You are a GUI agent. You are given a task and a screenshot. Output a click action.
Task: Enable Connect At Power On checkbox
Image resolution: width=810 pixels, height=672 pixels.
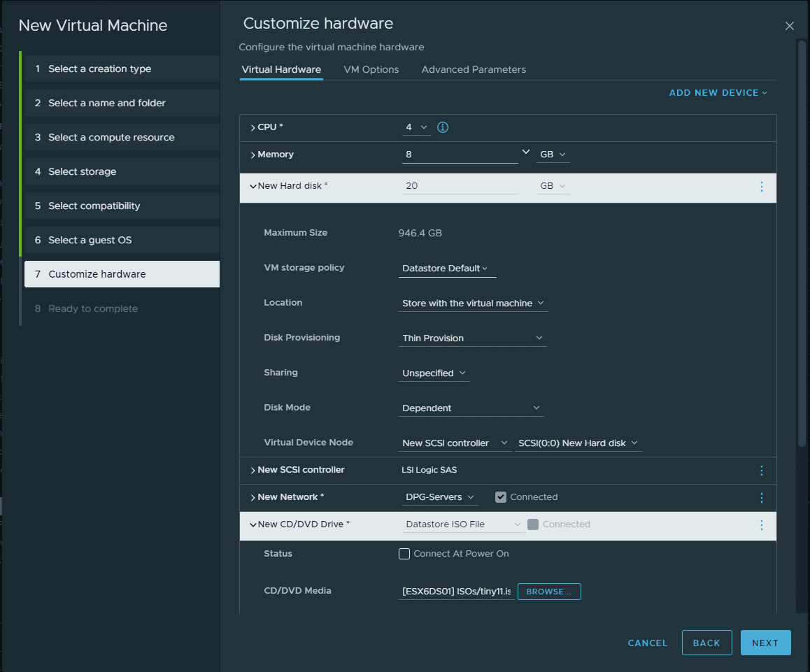[x=404, y=554]
